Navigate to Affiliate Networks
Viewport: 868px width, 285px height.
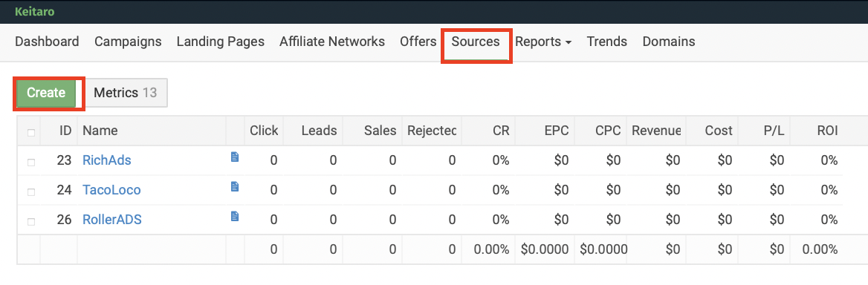[332, 42]
